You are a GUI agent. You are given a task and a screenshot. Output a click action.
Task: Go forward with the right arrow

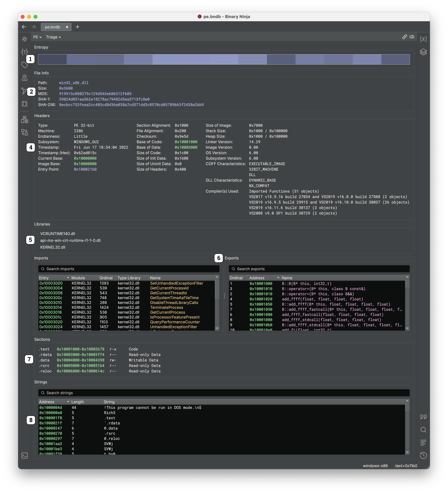tap(34, 27)
